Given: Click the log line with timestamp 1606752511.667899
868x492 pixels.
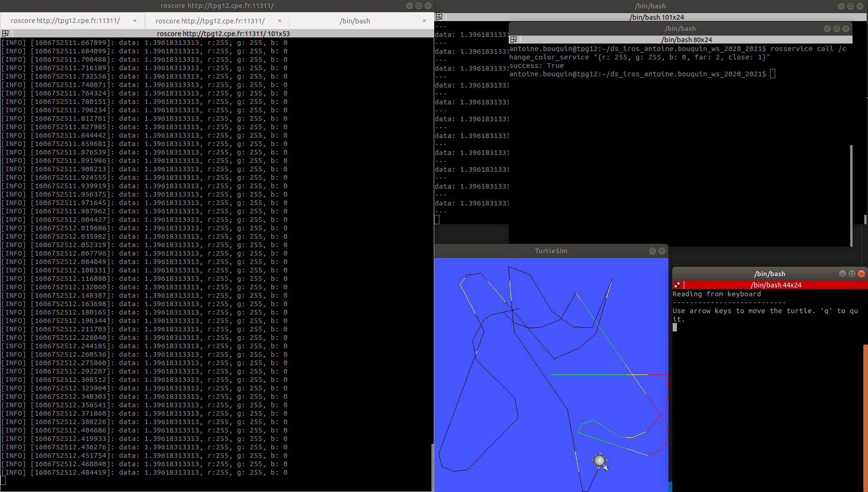Looking at the screenshot, I should click(x=144, y=43).
